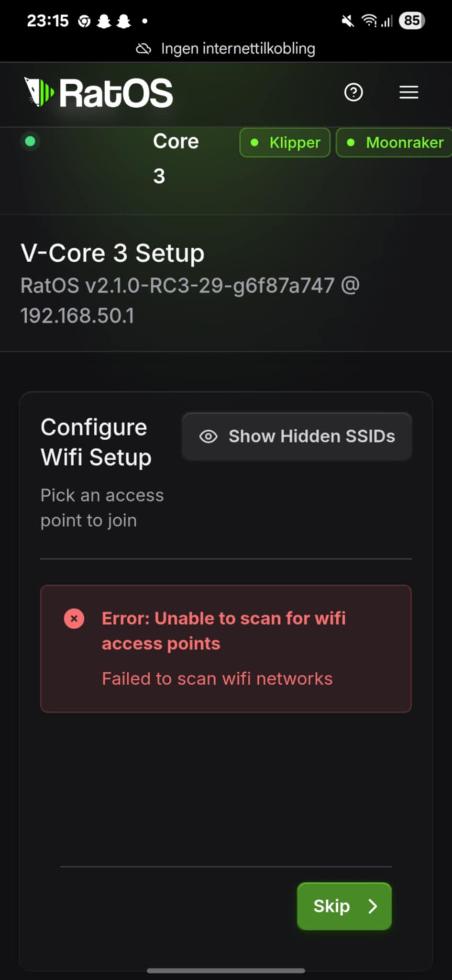Tap the Ingen internettilkobling notice
Viewport: 452px width, 980px height.
[226, 48]
